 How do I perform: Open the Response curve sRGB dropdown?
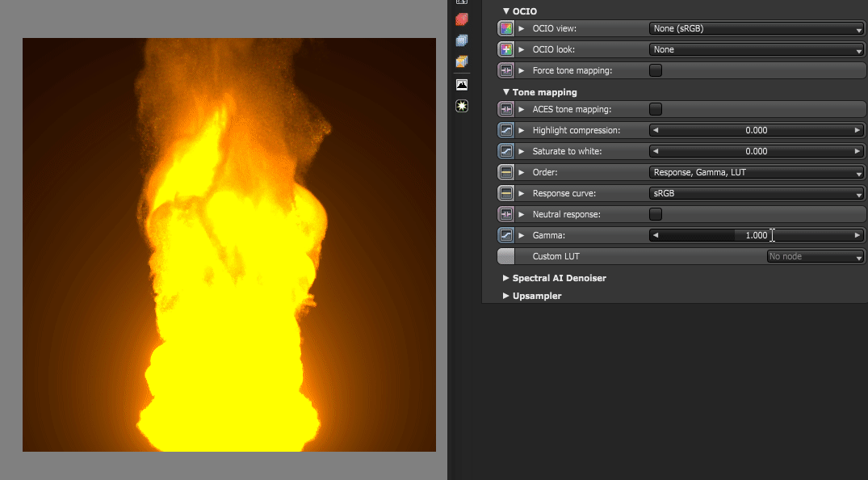757,193
